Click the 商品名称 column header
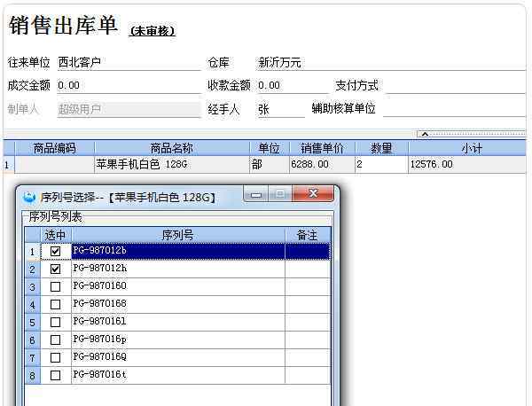The width and height of the screenshot is (532, 406). (172, 148)
